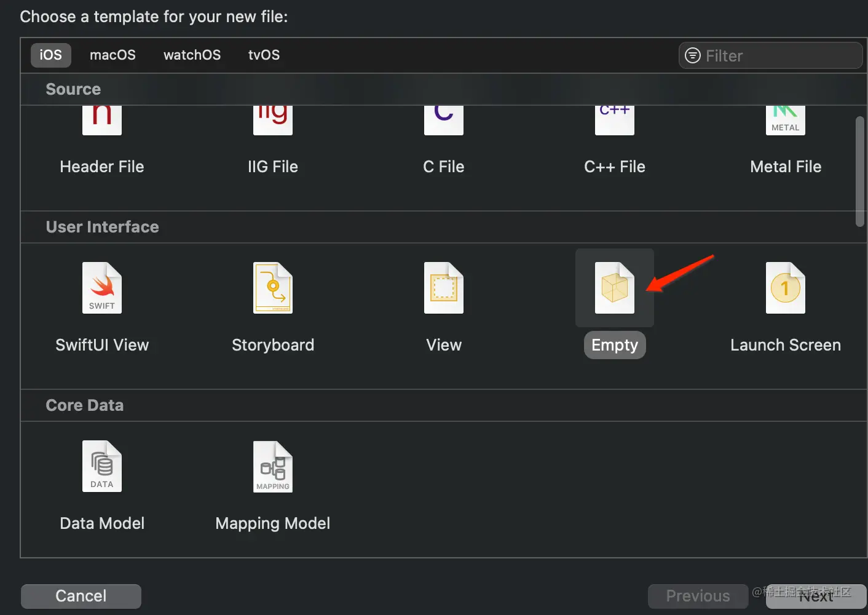Pick the C File template icon

point(444,120)
